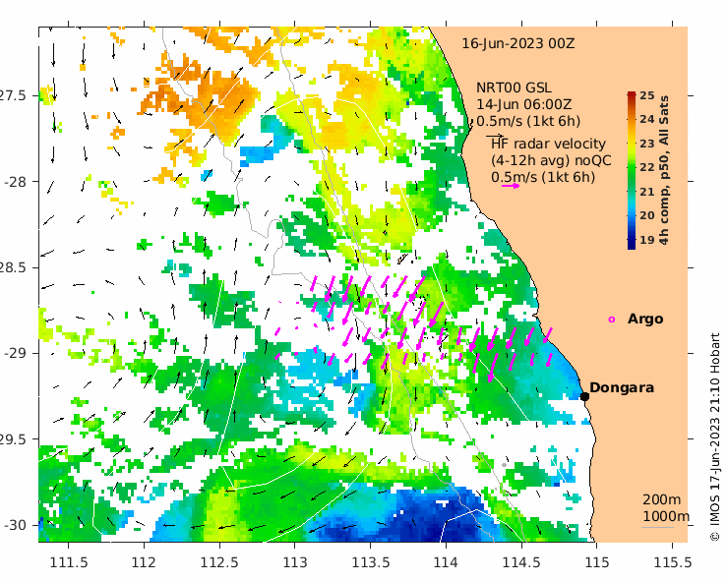This screenshot has width=728, height=582.
Task: Click the 112.5 longitude axis label
Action: point(219,563)
